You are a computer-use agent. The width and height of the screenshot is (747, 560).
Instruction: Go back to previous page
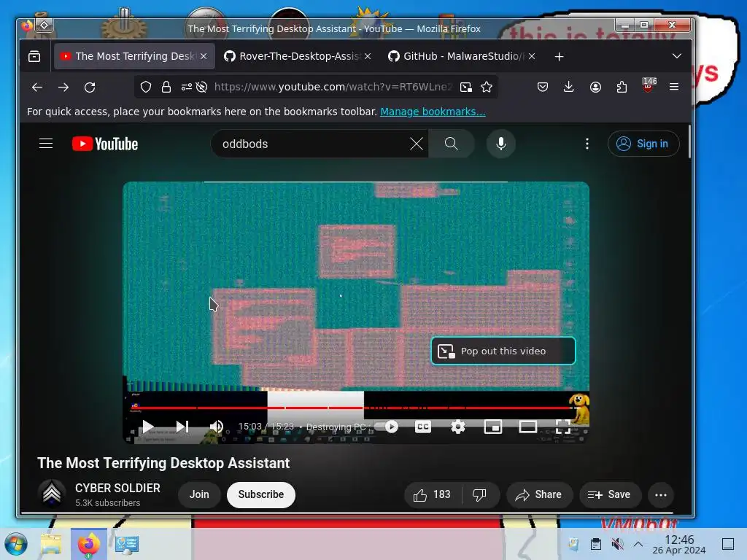coord(37,87)
